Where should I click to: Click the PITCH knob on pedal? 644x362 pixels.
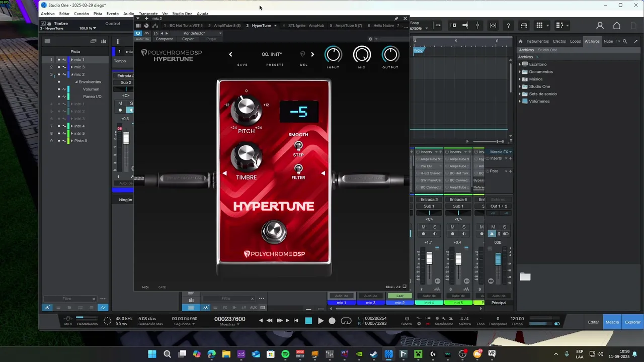click(x=246, y=107)
